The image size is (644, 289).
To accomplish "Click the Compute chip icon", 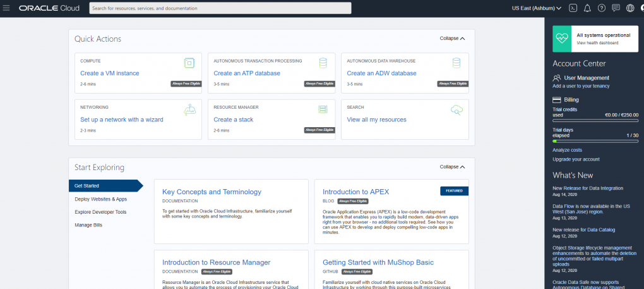I will coord(189,63).
